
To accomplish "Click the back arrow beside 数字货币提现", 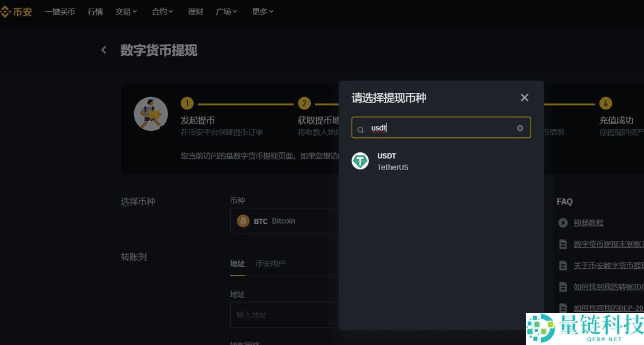I will (x=103, y=49).
